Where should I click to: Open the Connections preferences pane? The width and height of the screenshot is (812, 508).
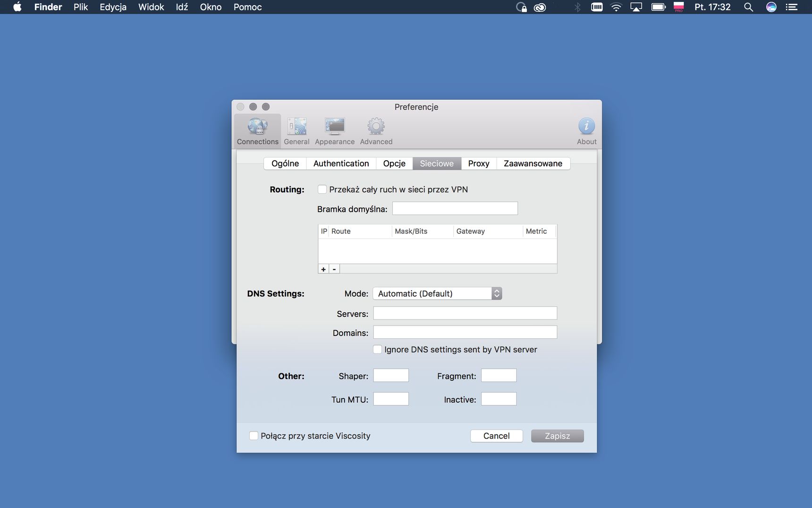pos(257,131)
